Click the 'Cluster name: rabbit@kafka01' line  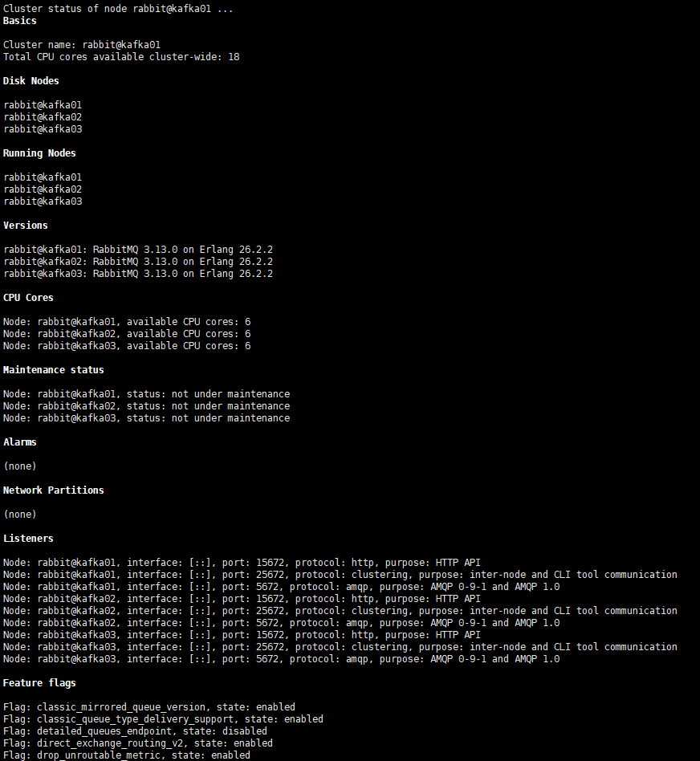(82, 45)
